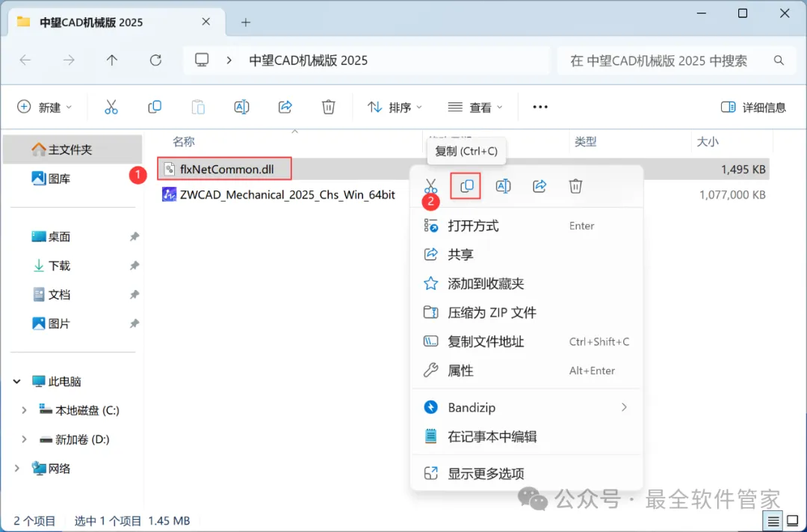The image size is (807, 532).
Task: Click the Cut icon in the toolbar
Action: pos(111,107)
